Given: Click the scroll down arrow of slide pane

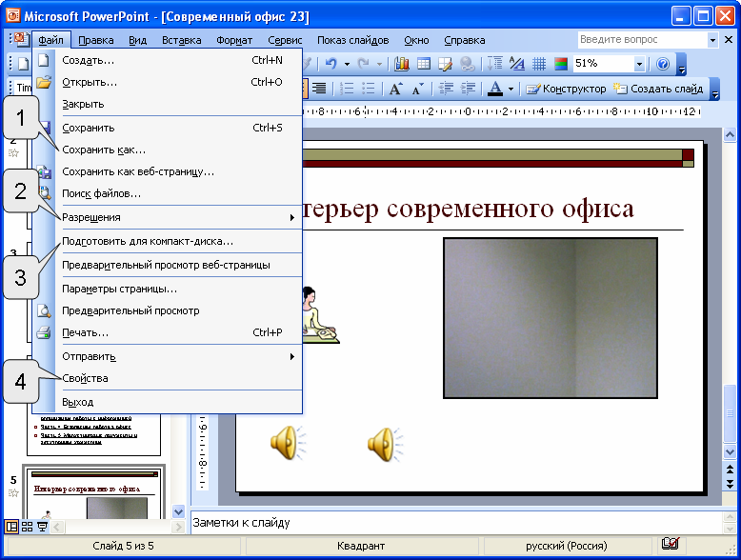Looking at the screenshot, I should point(731,452).
